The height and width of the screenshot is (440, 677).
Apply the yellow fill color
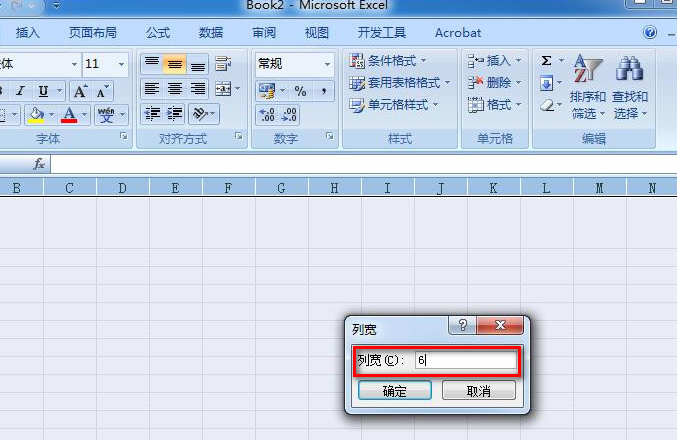(36, 115)
